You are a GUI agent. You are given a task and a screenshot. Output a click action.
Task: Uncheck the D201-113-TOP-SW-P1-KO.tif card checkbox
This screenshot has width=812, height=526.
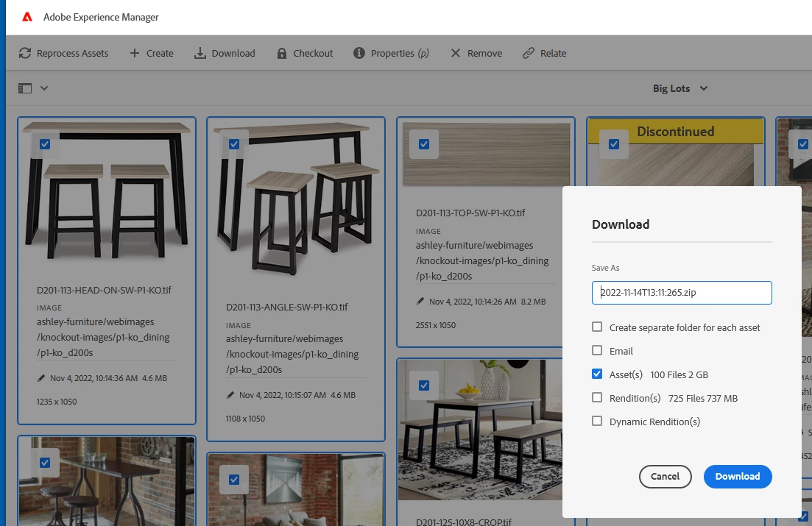coord(424,144)
